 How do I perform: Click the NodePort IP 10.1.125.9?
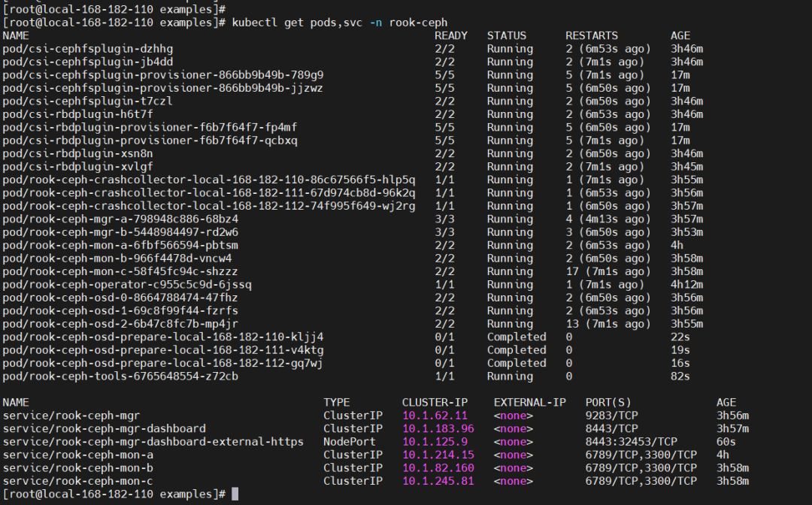pos(435,442)
